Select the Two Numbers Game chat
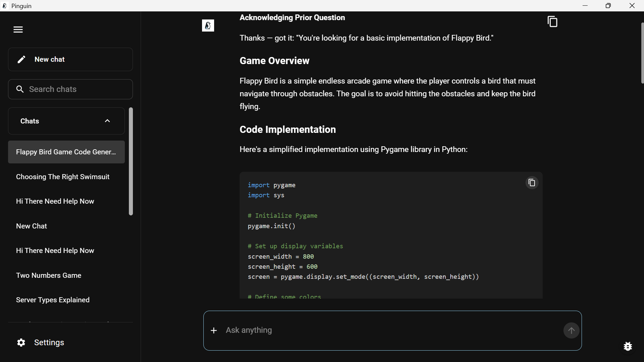This screenshot has width=644, height=362. coord(49,275)
